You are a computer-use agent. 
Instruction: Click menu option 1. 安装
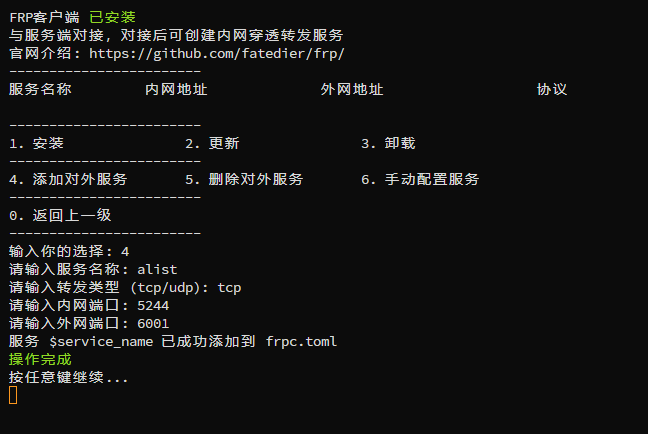[x=36, y=143]
